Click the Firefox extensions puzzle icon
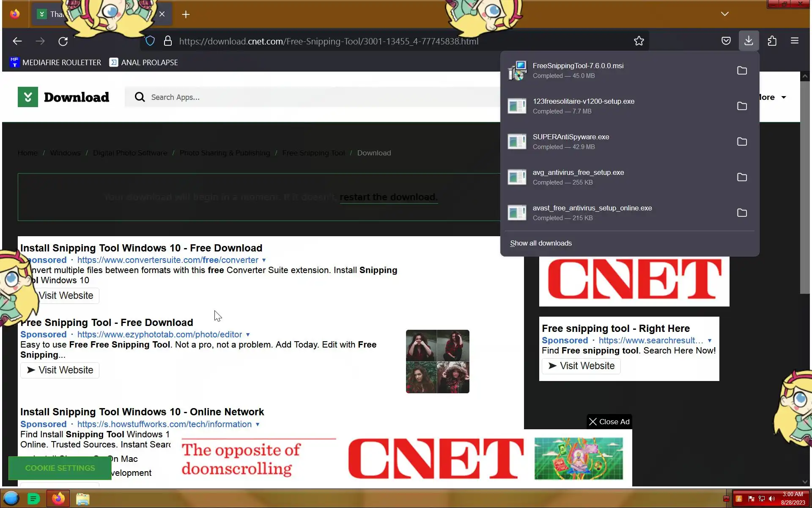This screenshot has width=812, height=508. pyautogui.click(x=772, y=41)
